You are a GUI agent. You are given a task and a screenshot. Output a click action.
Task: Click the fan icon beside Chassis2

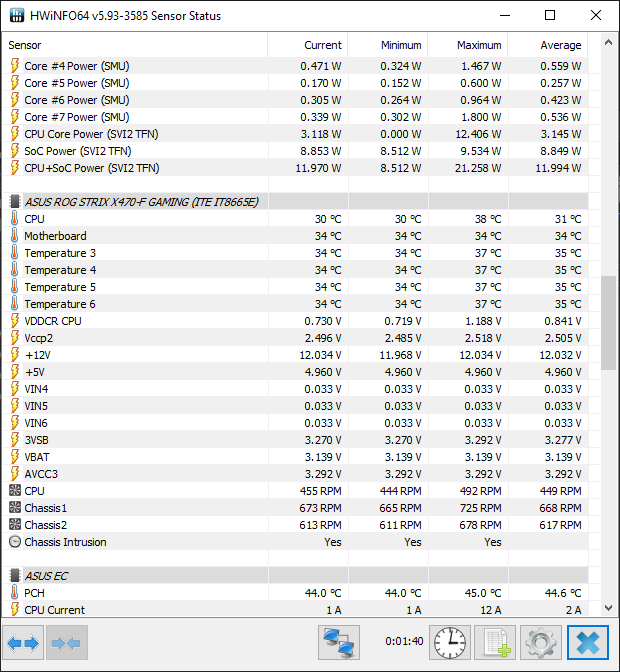(15, 525)
